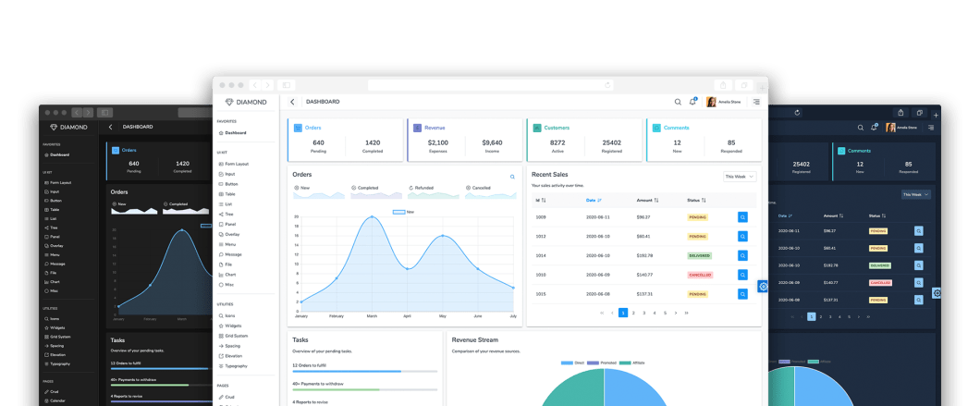Toggle Direct legend in Revenue Stream chart
Image resolution: width=980 pixels, height=406 pixels.
point(572,363)
